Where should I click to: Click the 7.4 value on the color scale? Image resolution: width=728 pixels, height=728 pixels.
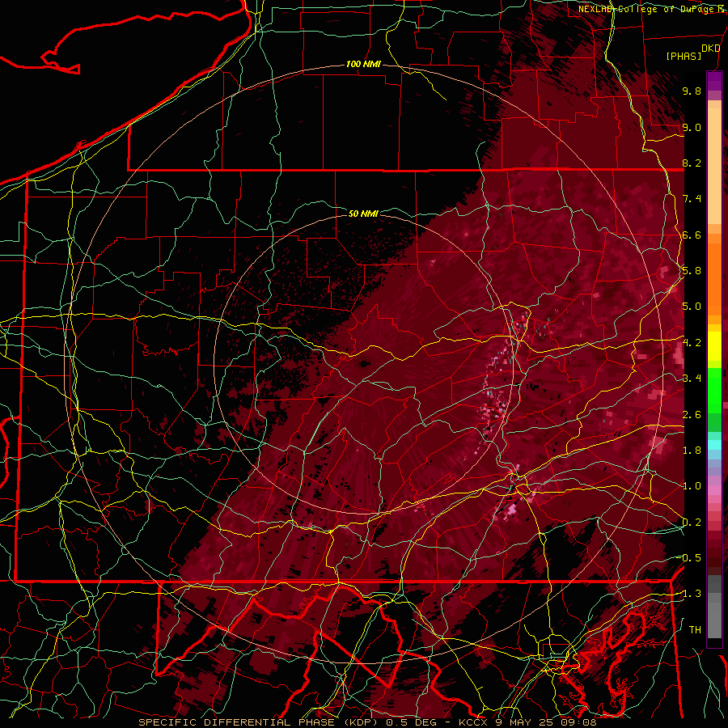(692, 199)
